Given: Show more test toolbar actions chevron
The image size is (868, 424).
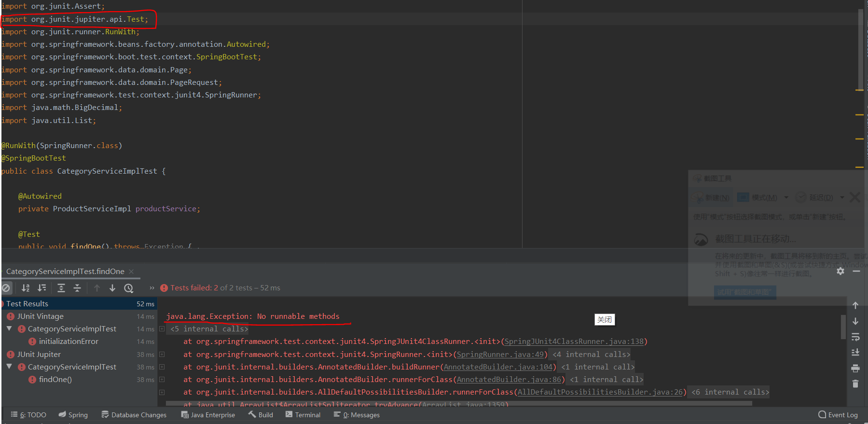Looking at the screenshot, I should tap(152, 288).
